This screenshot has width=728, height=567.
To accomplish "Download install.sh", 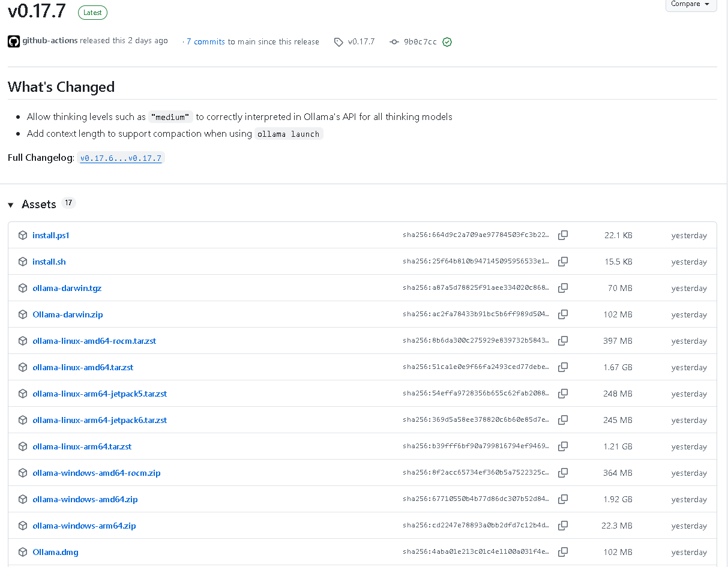I will pos(49,262).
